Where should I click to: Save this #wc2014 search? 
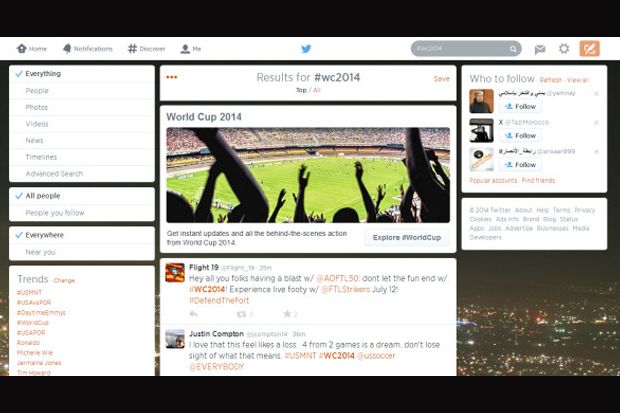pyautogui.click(x=442, y=79)
